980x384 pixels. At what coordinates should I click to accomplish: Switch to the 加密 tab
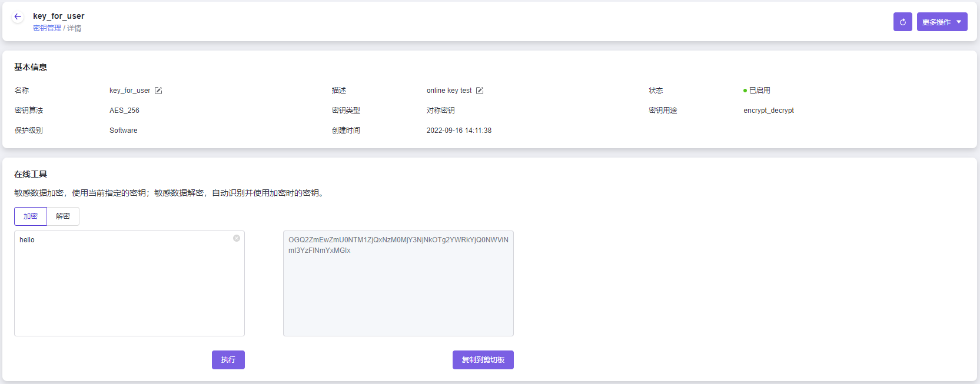(x=31, y=216)
